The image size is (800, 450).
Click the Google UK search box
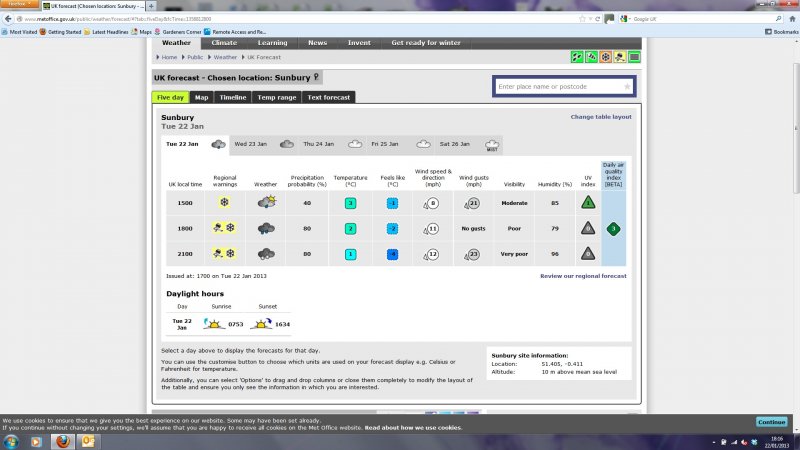coord(702,19)
